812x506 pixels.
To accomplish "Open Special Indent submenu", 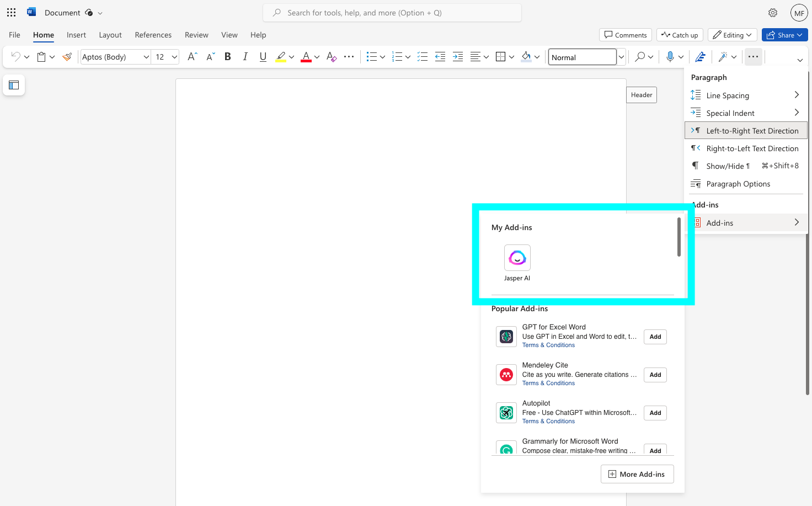I will tap(745, 113).
